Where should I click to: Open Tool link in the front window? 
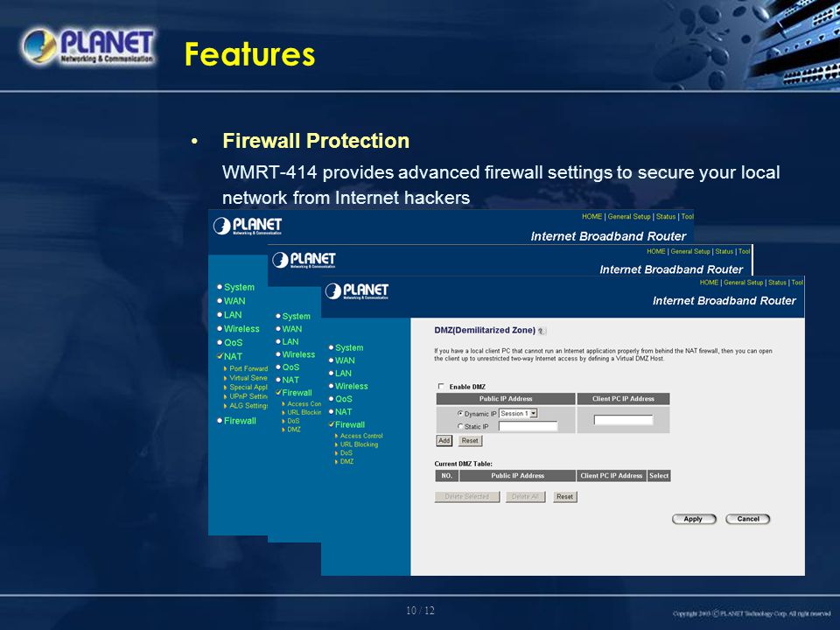point(797,283)
